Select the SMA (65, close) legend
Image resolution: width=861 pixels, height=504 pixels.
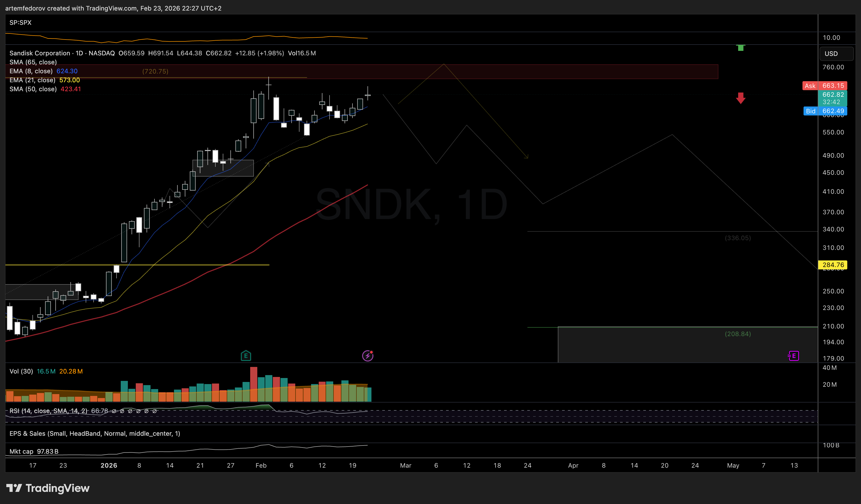click(x=33, y=62)
